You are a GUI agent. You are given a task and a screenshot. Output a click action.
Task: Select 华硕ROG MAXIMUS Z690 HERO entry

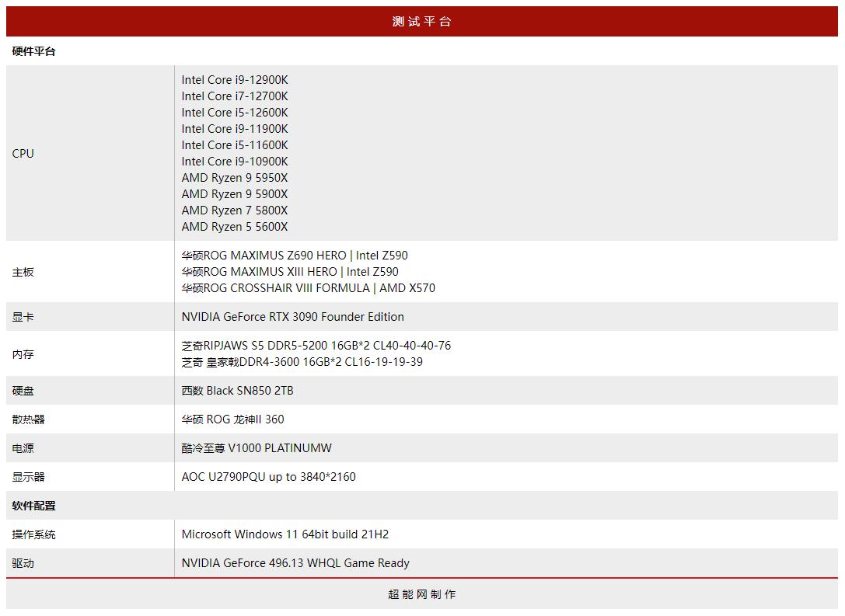(x=295, y=255)
